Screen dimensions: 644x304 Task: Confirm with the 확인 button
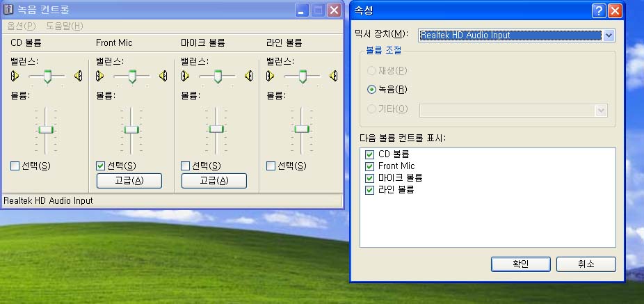coord(520,264)
